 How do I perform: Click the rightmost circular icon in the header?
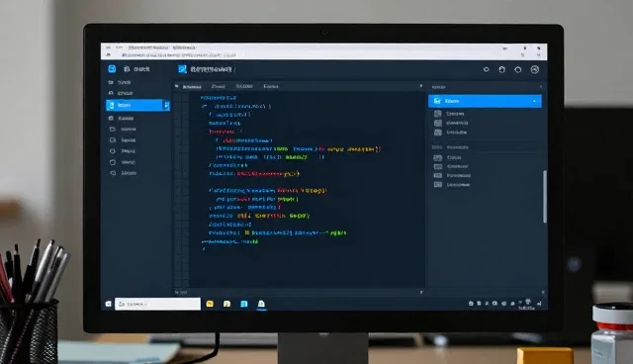click(x=534, y=70)
